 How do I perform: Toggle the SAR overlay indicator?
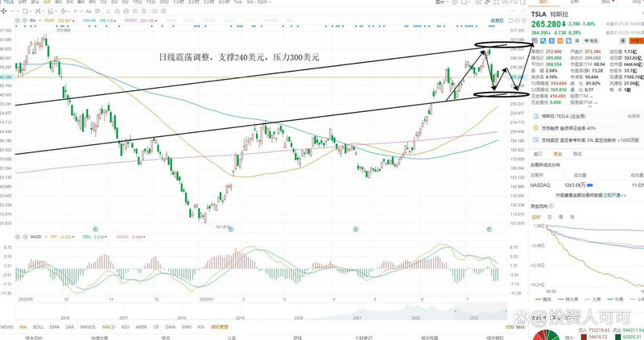(70, 327)
